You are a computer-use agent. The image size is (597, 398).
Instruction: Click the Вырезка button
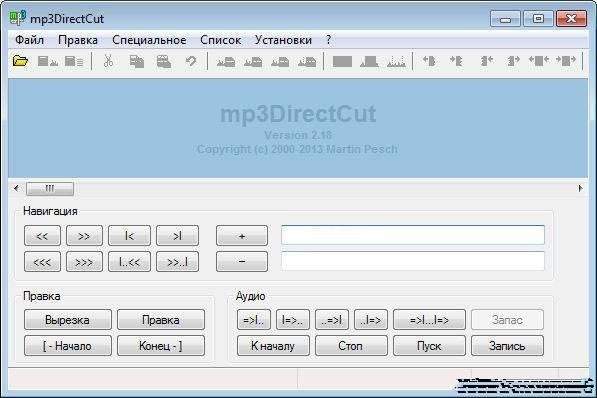pyautogui.click(x=68, y=320)
